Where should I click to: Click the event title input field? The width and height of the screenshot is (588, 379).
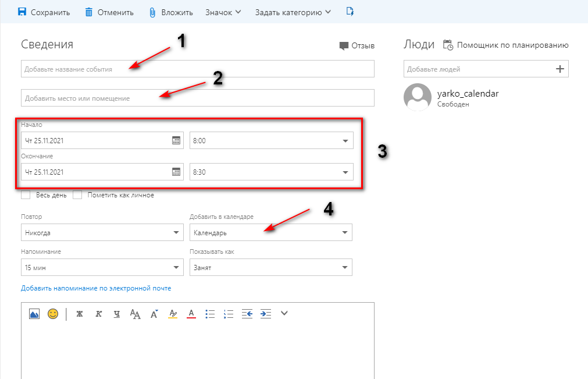pos(198,69)
